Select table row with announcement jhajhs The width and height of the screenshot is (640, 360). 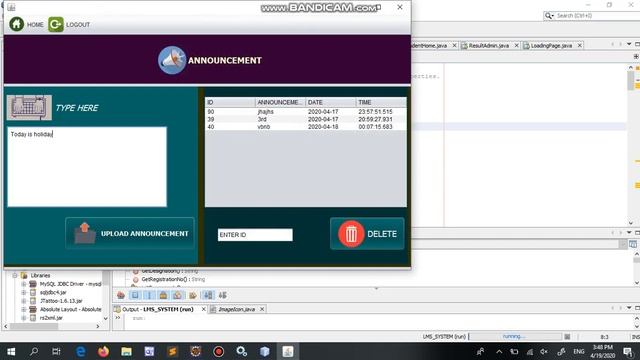click(306, 111)
